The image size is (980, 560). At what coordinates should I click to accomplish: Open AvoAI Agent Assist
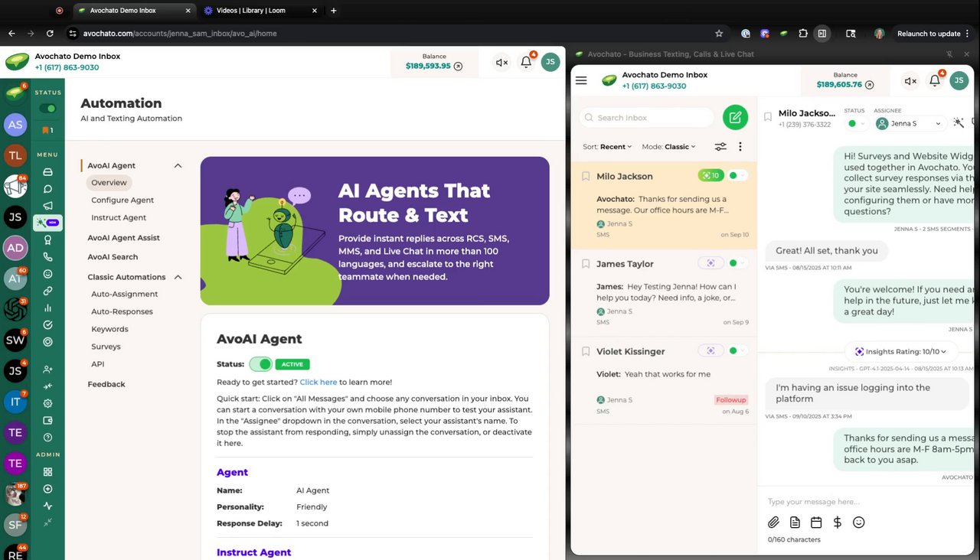tap(123, 238)
